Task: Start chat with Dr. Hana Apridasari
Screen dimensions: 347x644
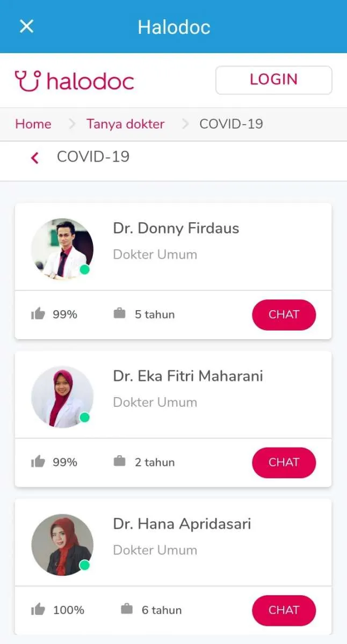Action: [284, 610]
